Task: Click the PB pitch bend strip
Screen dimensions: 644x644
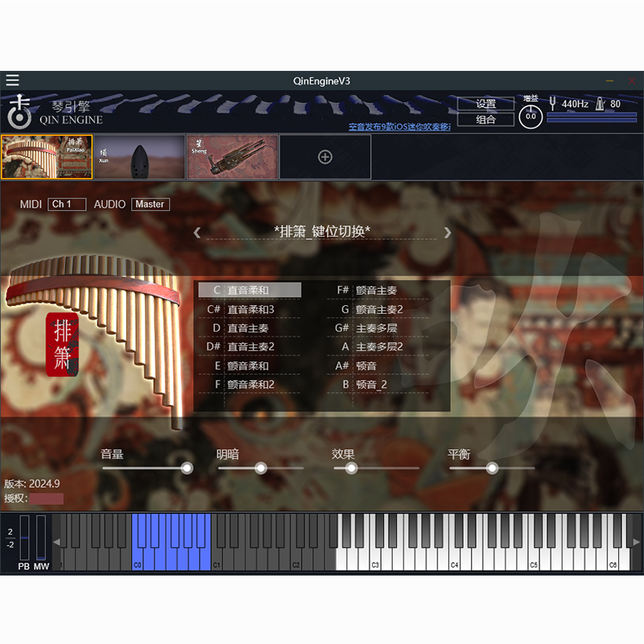Action: pyautogui.click(x=25, y=538)
